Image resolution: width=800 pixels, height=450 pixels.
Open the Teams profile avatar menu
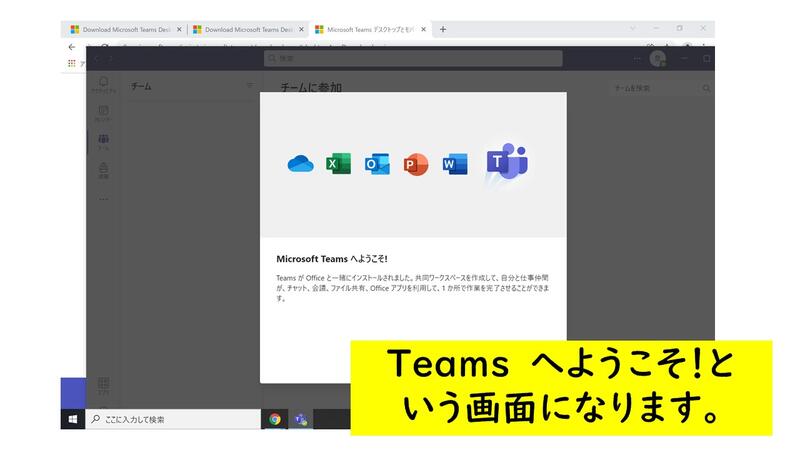click(x=657, y=58)
